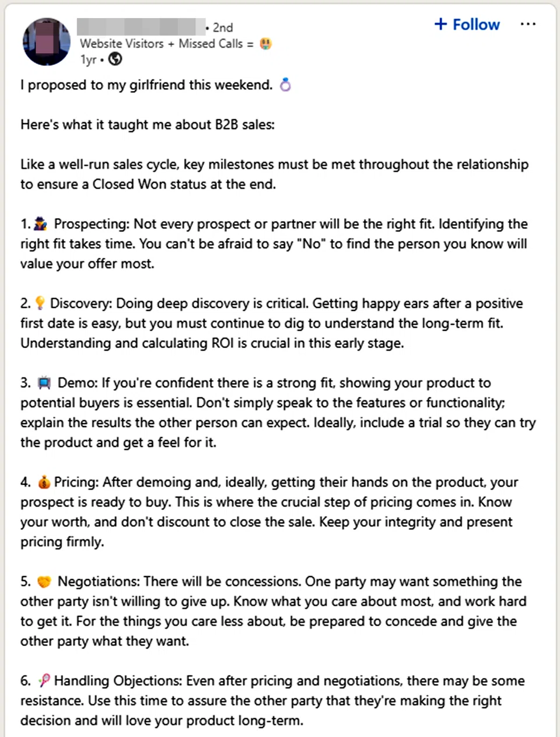560x737 pixels.
Task: Click the money-face emoji in the headline
Action: pos(265,44)
